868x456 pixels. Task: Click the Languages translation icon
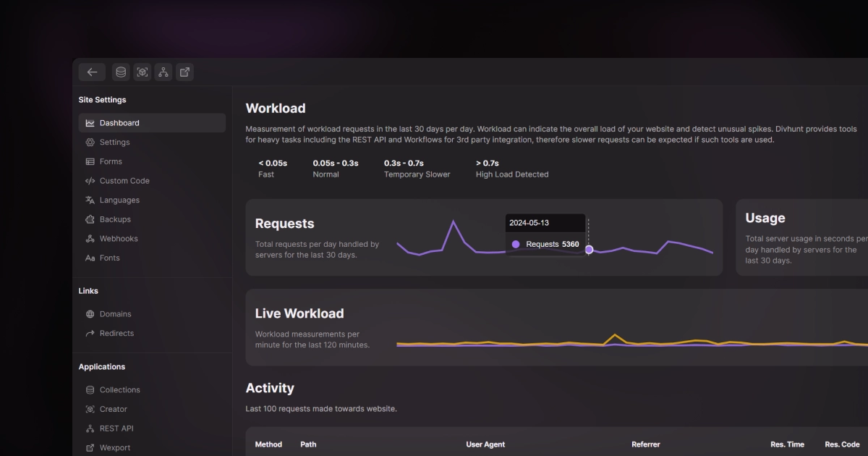pos(88,200)
